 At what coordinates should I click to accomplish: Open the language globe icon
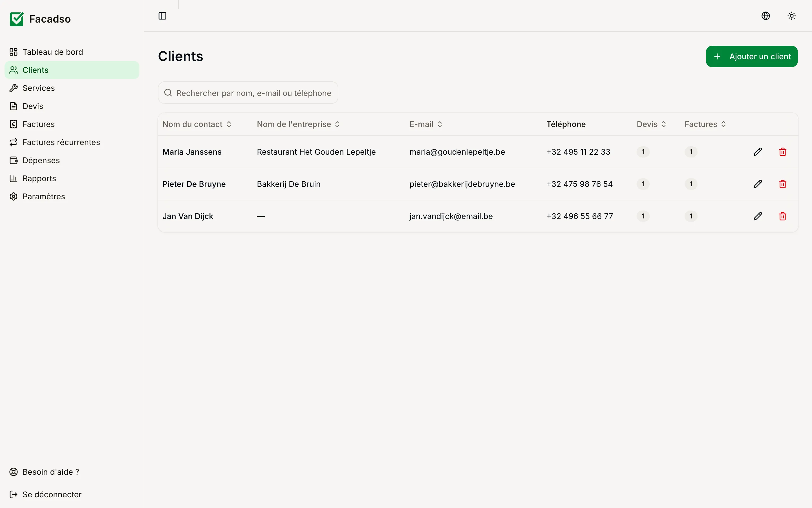(x=766, y=16)
